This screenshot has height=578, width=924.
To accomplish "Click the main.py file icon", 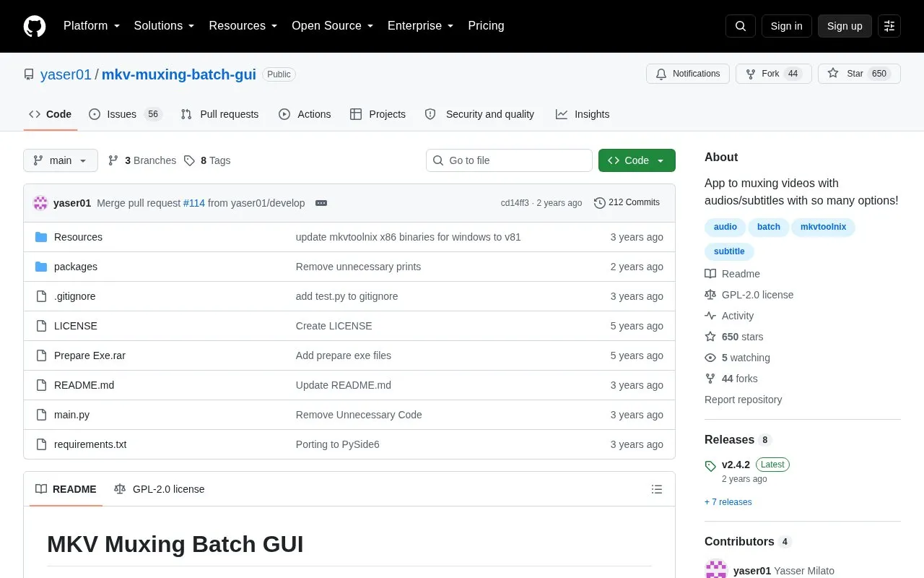I will [41, 415].
